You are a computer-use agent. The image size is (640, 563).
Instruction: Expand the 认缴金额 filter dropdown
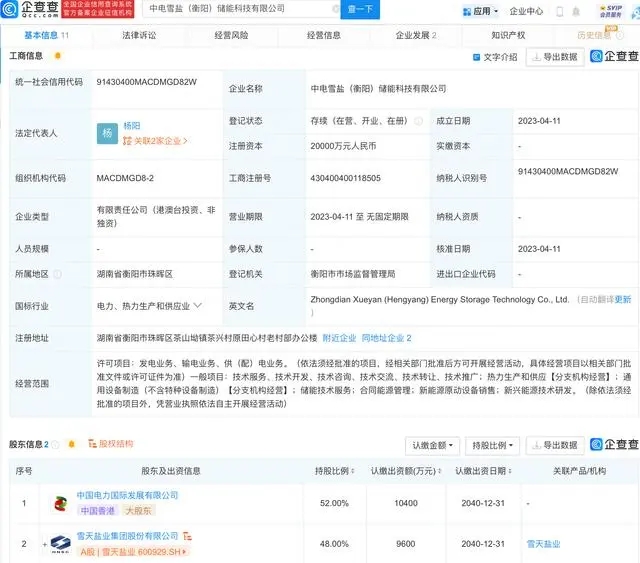pyautogui.click(x=433, y=444)
